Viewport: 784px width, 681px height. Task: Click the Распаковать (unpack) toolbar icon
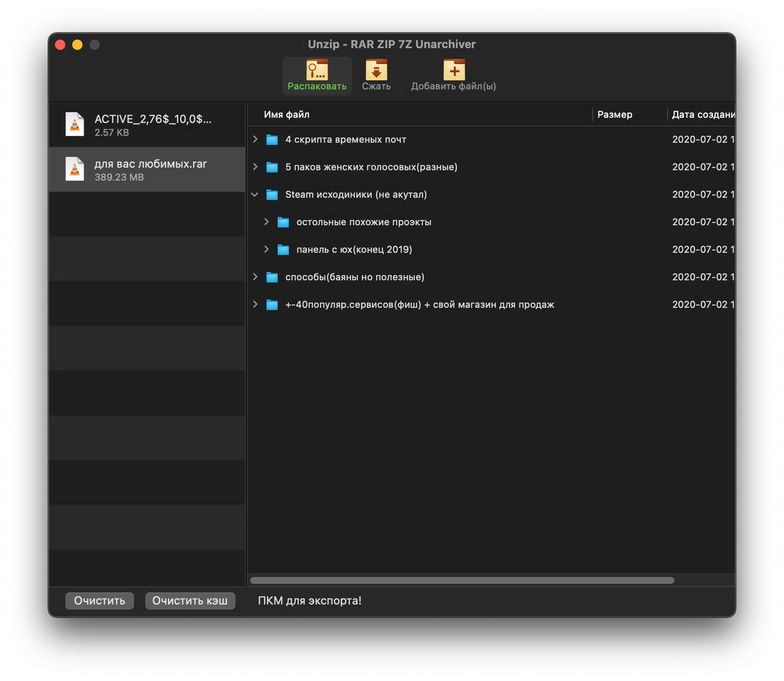(x=317, y=71)
